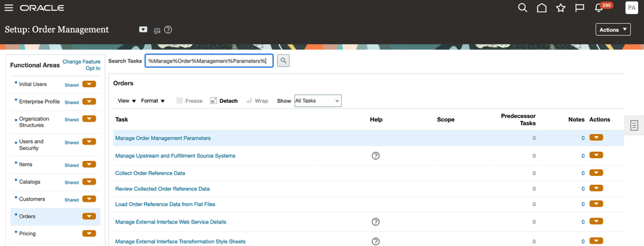Image resolution: width=644 pixels, height=246 pixels.
Task: Open the help question mark icon in title
Action: (168, 30)
